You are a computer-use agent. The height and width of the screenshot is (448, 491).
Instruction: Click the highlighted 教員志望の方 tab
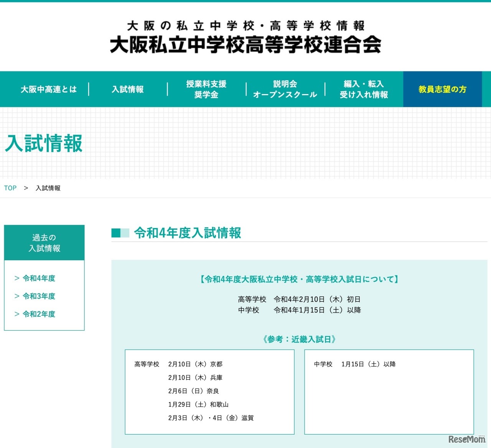442,89
